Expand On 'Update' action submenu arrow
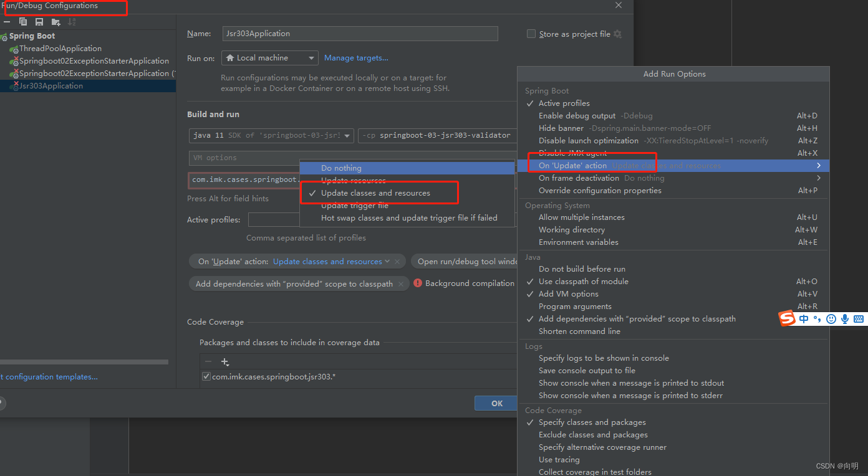Viewport: 868px width, 476px height. pos(819,166)
